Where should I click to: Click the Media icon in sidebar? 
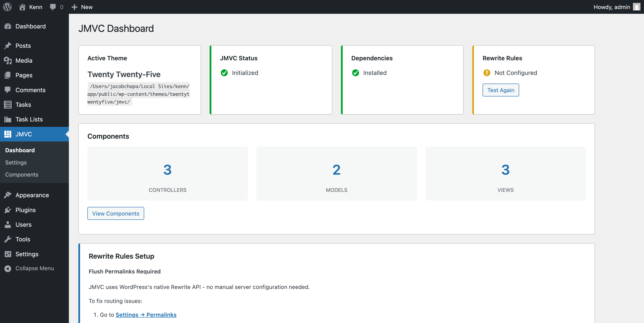point(8,60)
